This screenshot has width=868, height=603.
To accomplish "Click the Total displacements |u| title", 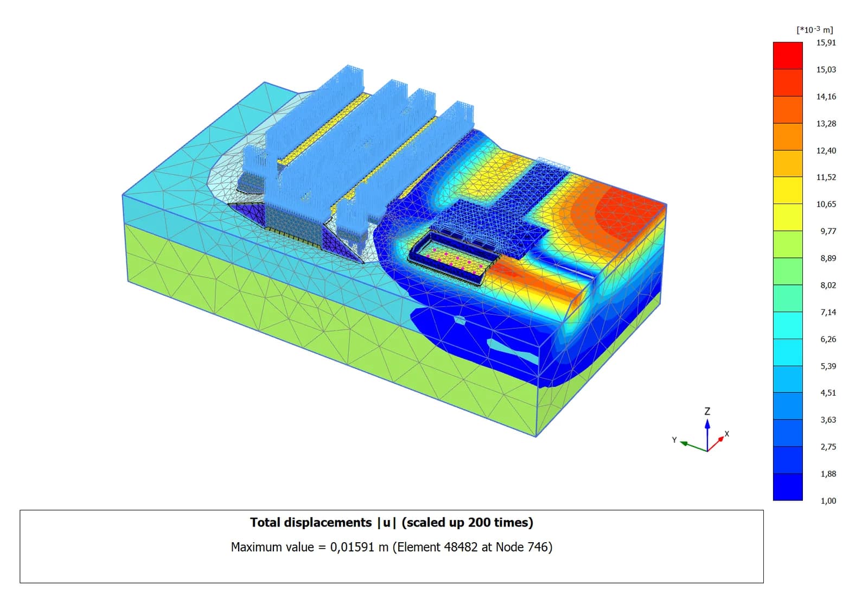I will coord(391,523).
